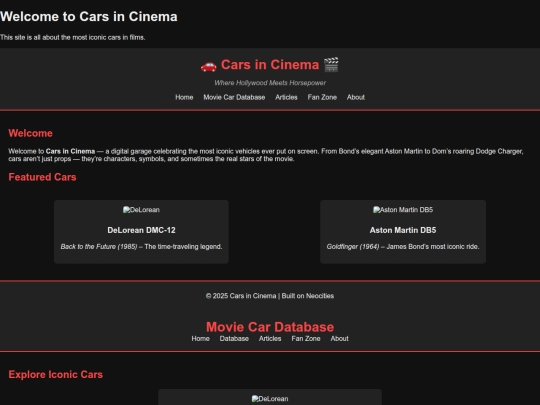Click the Movie Car Database red heading
This screenshot has width=540, height=405.
[270, 327]
